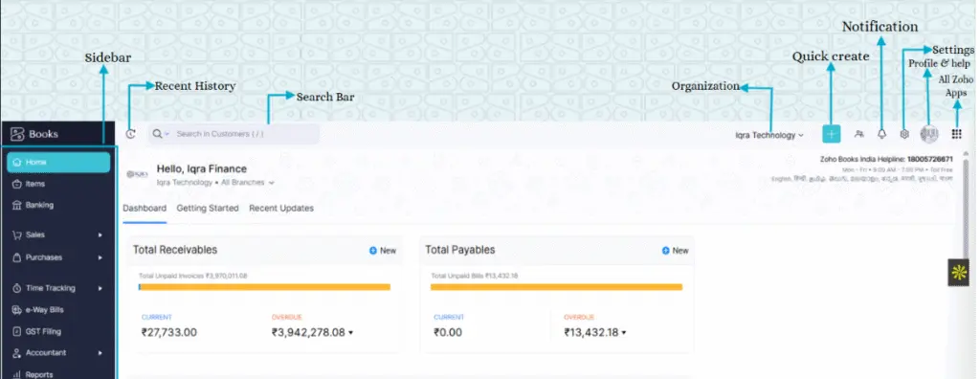
Task: Click the e-Way Bills icon
Action: click(17, 309)
